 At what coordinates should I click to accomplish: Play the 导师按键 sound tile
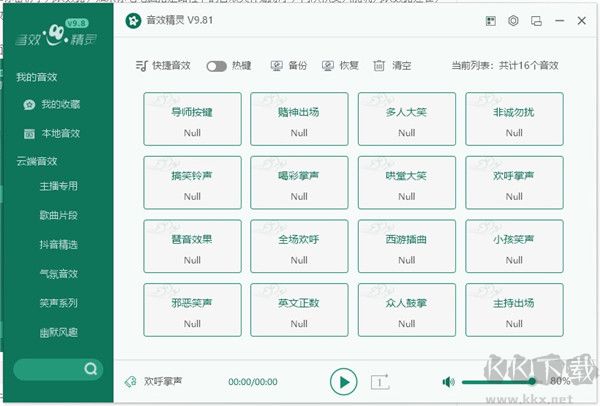tap(192, 119)
